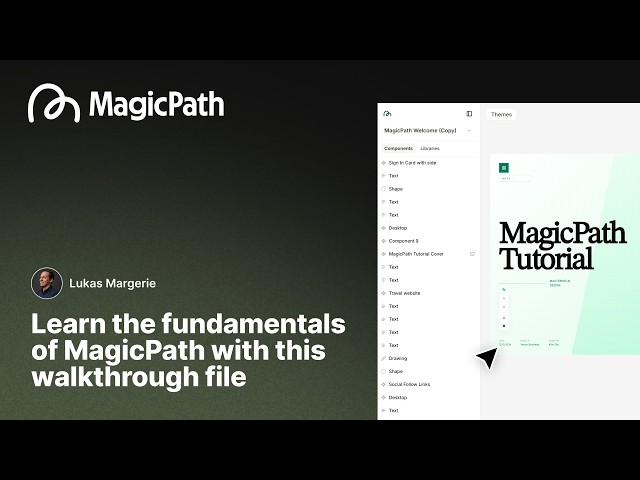Viewport: 640px width, 480px height.
Task: Click the green square icon on the canvas
Action: pyautogui.click(x=504, y=168)
